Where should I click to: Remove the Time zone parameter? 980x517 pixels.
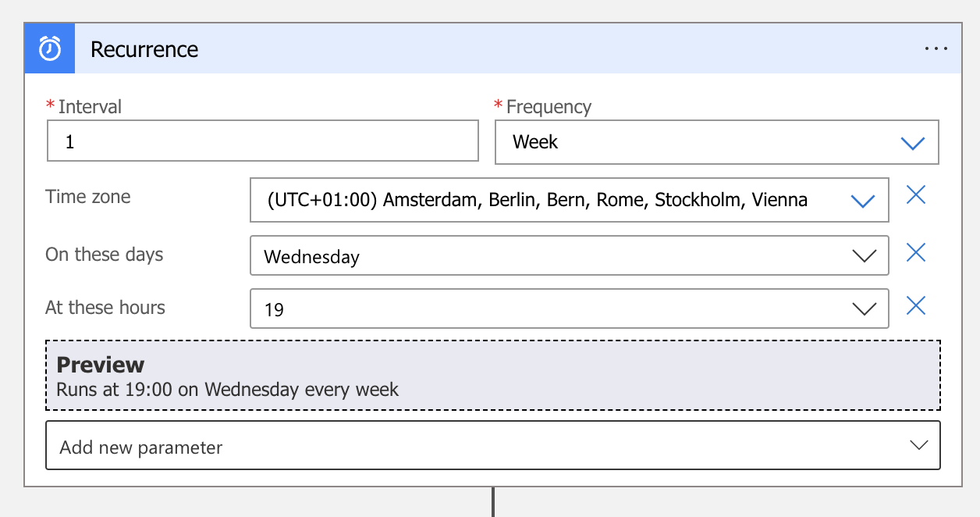click(915, 195)
